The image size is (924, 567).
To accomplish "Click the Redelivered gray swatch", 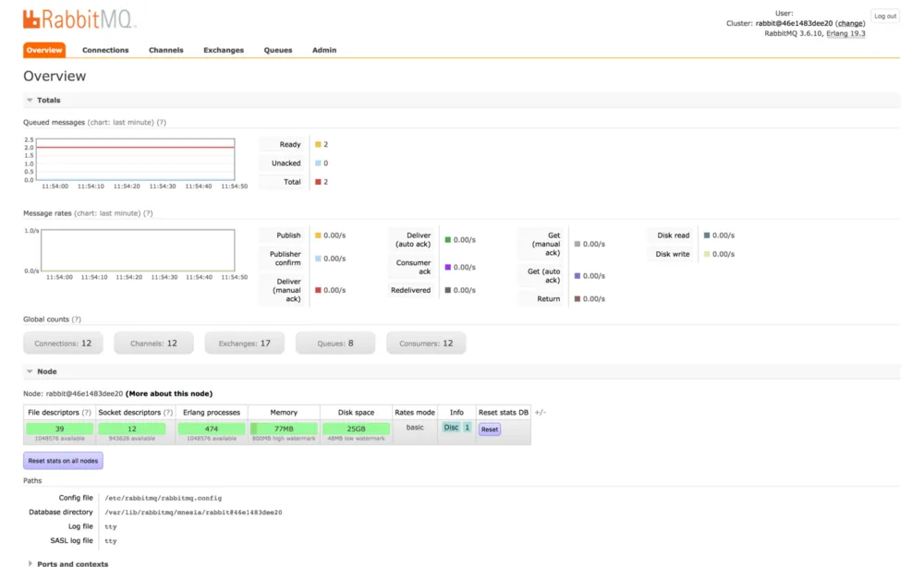I will tap(448, 290).
